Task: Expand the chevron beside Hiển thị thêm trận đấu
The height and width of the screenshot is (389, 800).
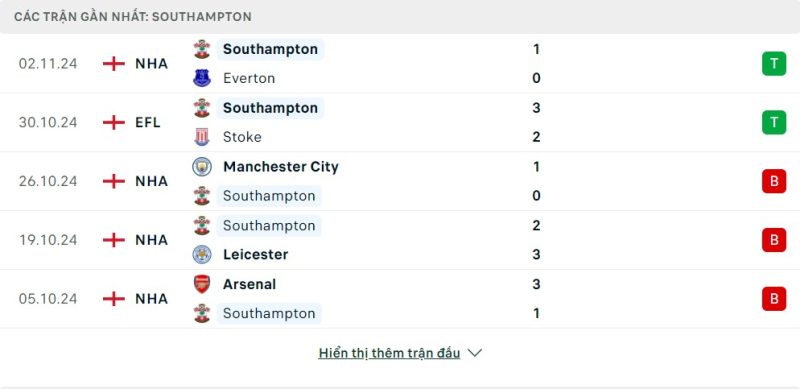Action: pyautogui.click(x=474, y=353)
